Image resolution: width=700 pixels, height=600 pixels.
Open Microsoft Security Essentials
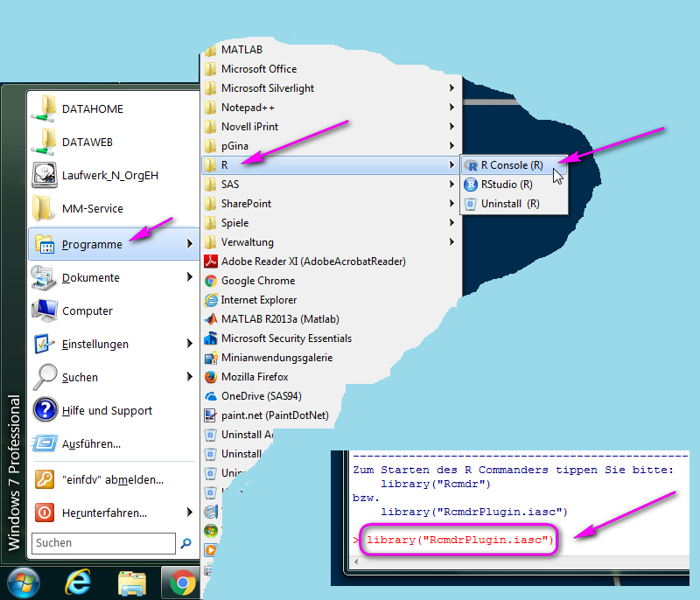pos(286,338)
